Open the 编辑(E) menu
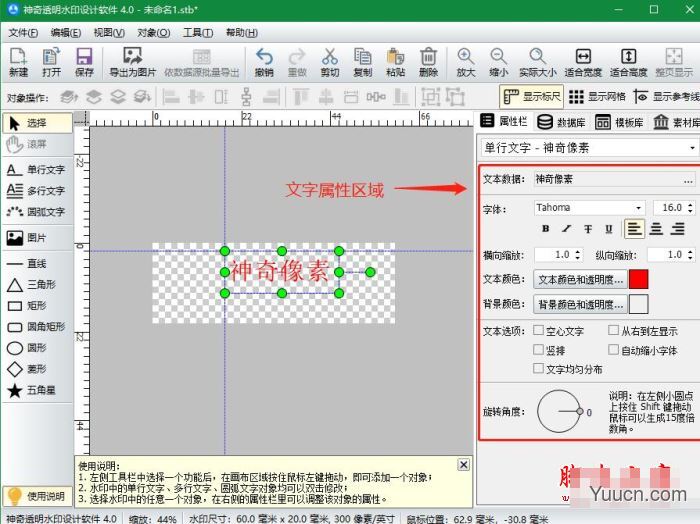The image size is (700, 524). (66, 33)
